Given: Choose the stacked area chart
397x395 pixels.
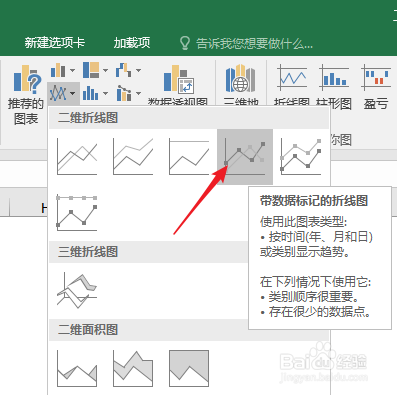Looking at the screenshot, I should coord(133,368).
